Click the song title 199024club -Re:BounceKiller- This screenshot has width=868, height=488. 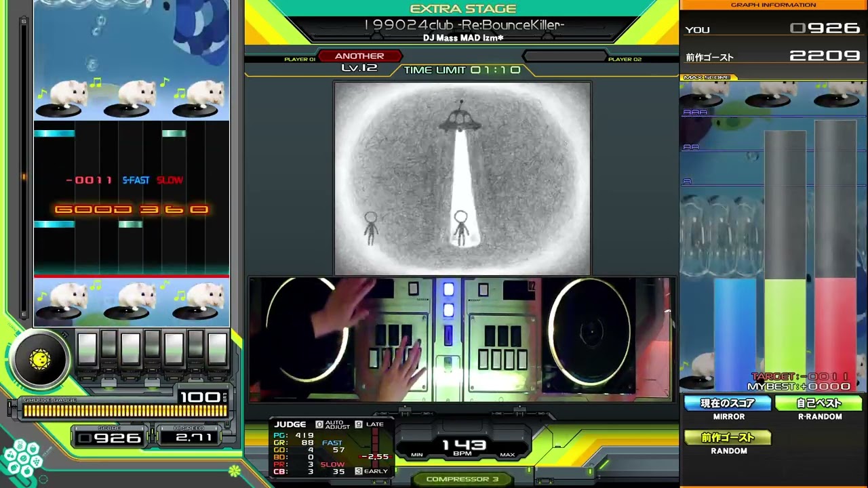click(465, 25)
